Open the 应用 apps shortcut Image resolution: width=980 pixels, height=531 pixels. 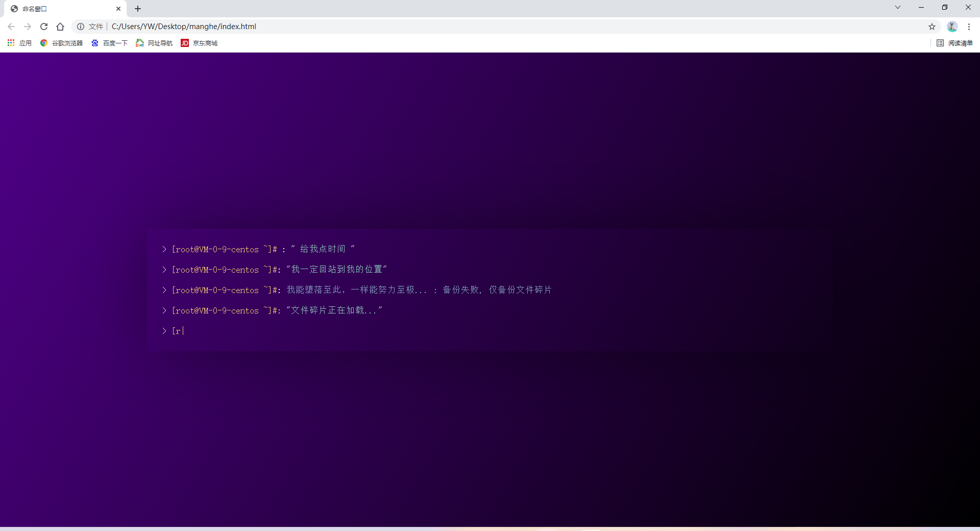(x=19, y=43)
